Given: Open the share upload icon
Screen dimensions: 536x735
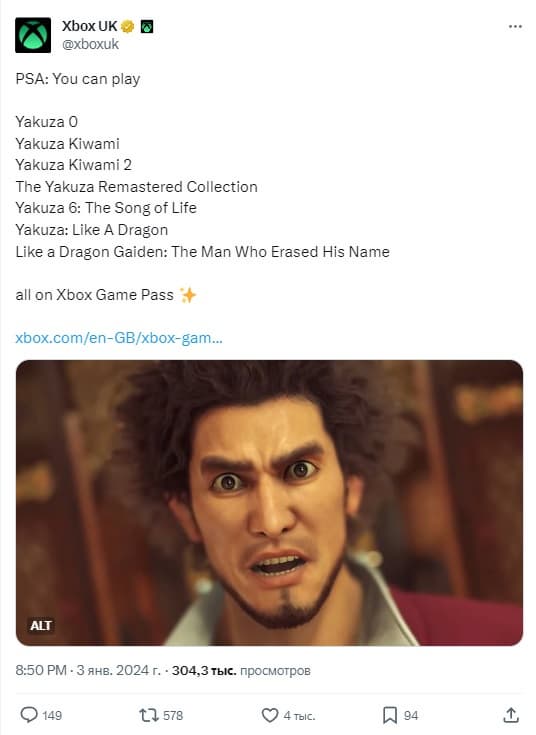Looking at the screenshot, I should [x=511, y=715].
